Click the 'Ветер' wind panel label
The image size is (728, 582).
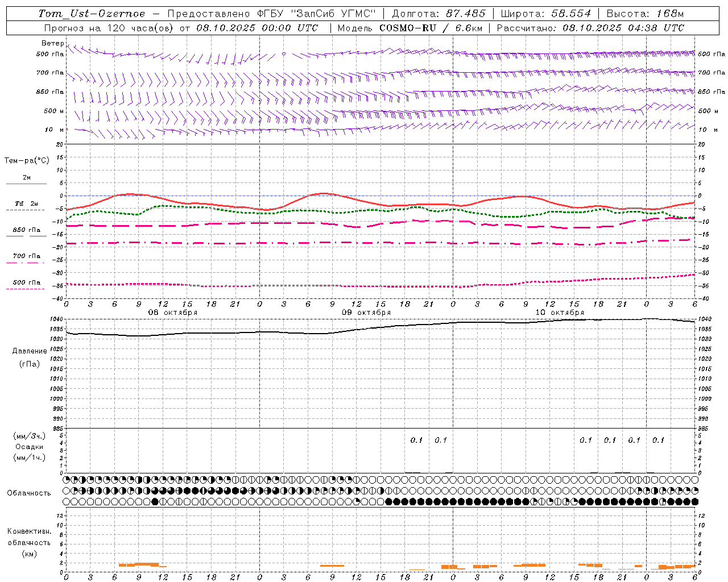[53, 43]
